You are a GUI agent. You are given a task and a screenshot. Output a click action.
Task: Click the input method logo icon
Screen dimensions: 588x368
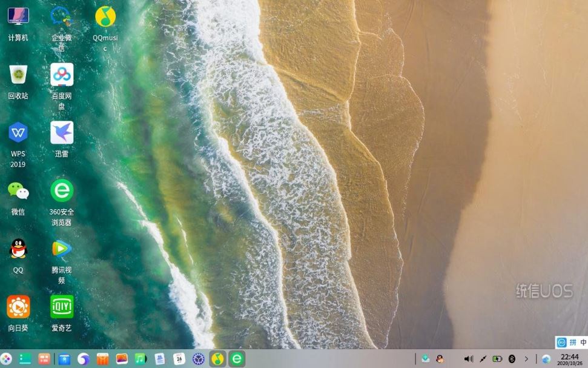pos(561,342)
